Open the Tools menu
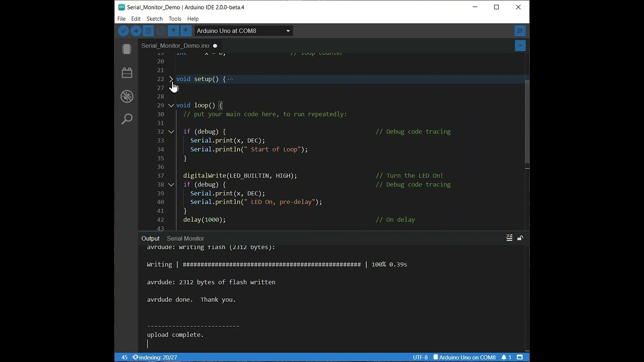 (175, 19)
